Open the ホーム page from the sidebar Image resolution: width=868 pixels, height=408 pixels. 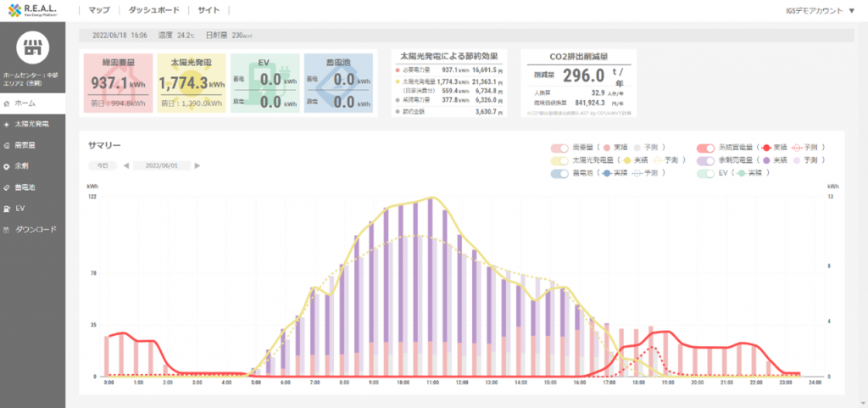tap(32, 103)
